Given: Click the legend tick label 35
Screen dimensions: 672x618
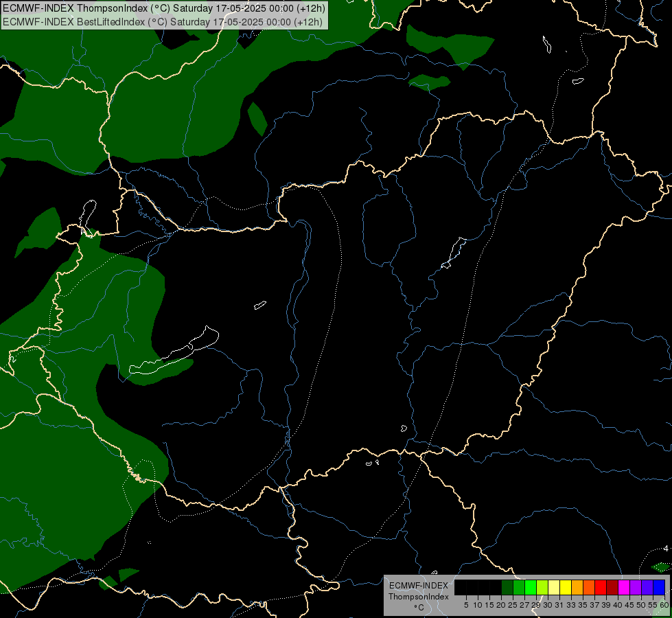Looking at the screenshot, I should click(x=583, y=605).
